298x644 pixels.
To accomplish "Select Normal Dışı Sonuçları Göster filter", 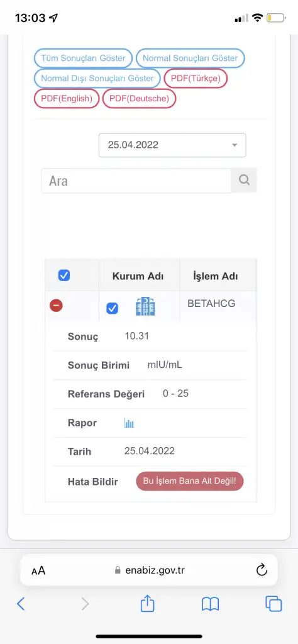I will tap(97, 78).
